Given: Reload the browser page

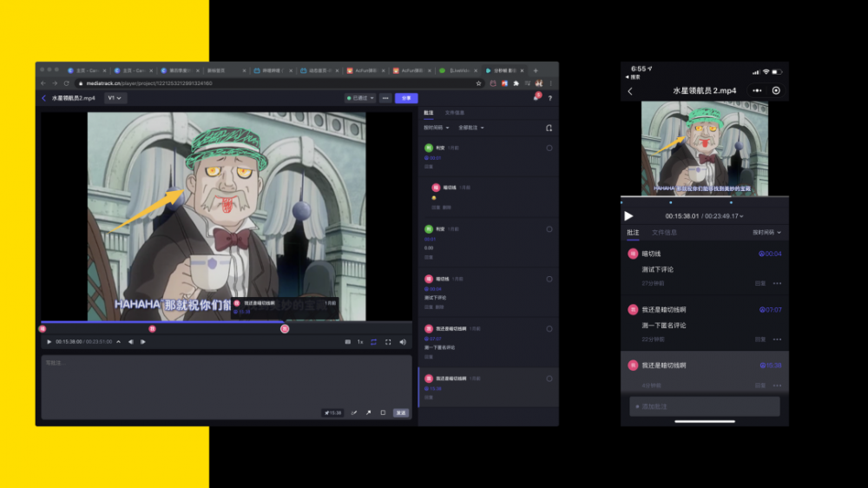Looking at the screenshot, I should click(x=67, y=83).
